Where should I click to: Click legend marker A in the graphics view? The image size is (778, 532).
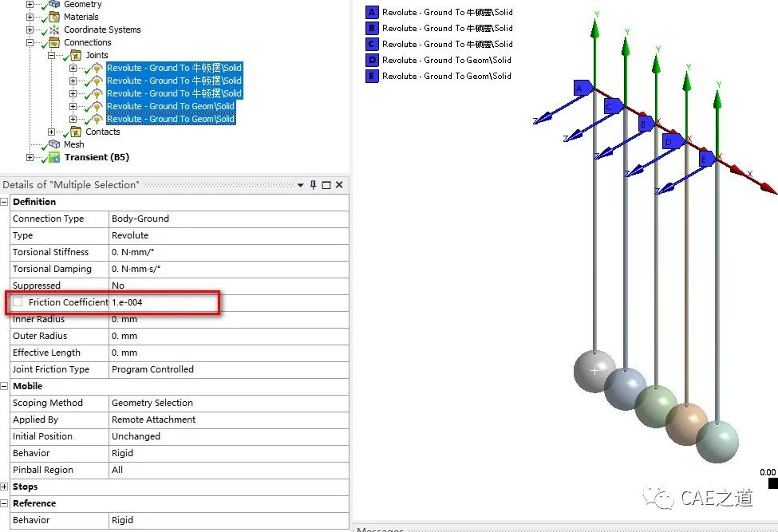[x=371, y=11]
